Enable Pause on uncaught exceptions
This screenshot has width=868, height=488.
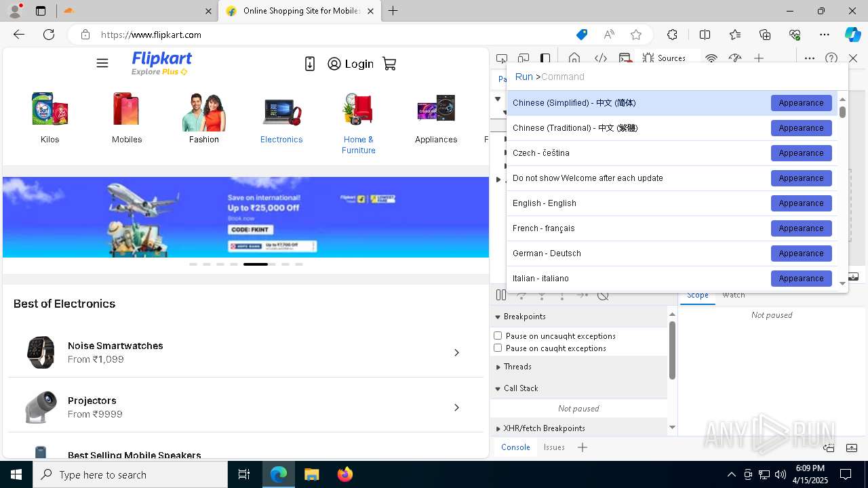(x=498, y=335)
